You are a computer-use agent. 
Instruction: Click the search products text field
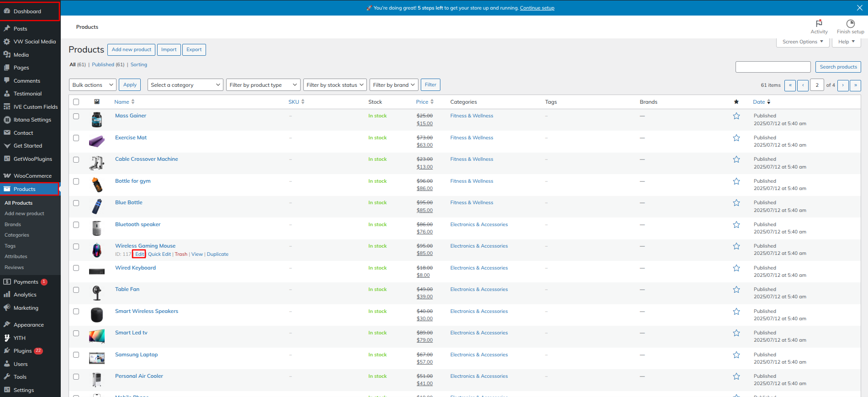(x=773, y=67)
